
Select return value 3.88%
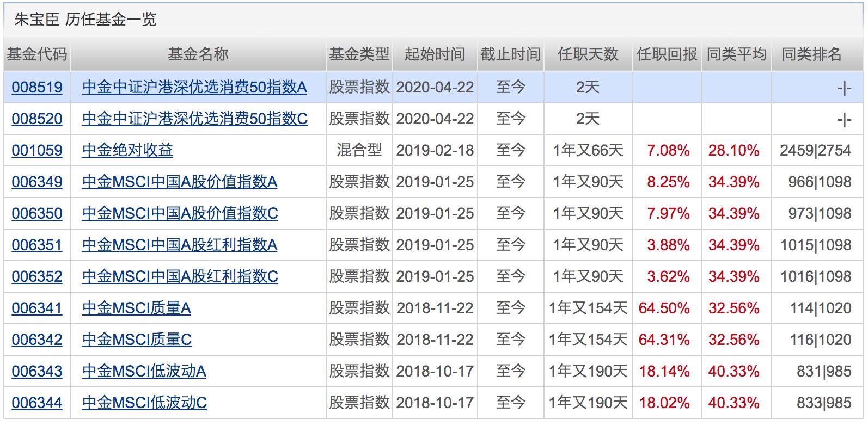668,245
